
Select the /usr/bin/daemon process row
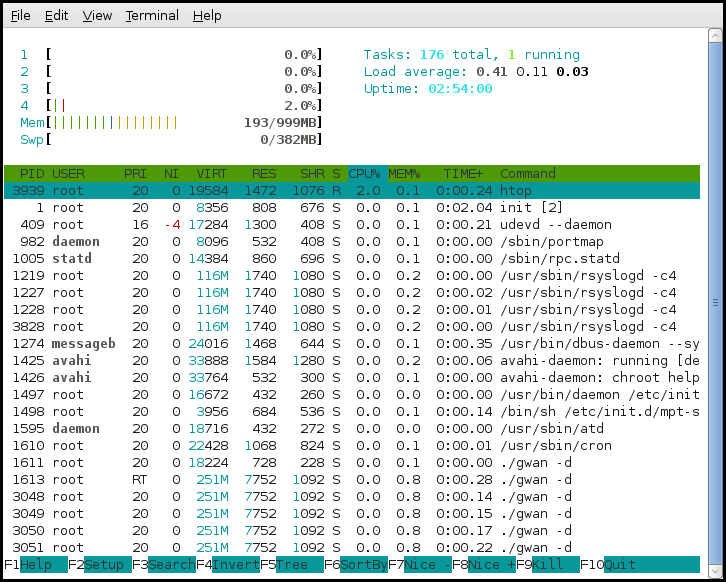pos(352,395)
